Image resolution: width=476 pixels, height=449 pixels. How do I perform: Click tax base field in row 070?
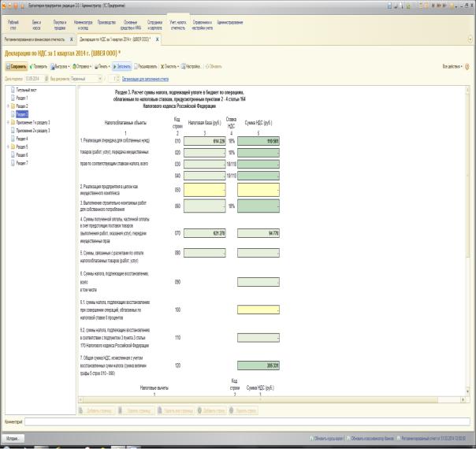205,233
